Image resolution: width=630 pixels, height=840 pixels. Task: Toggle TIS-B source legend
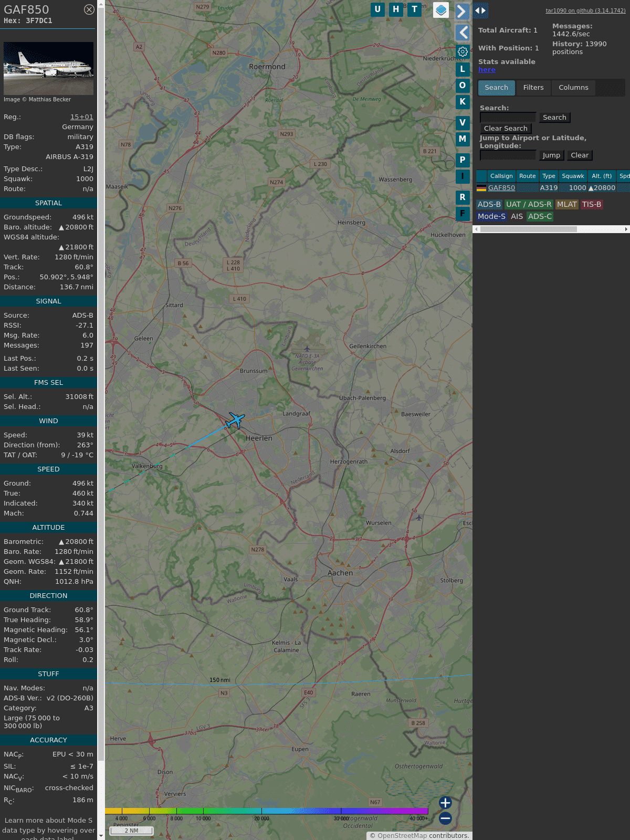(x=592, y=205)
